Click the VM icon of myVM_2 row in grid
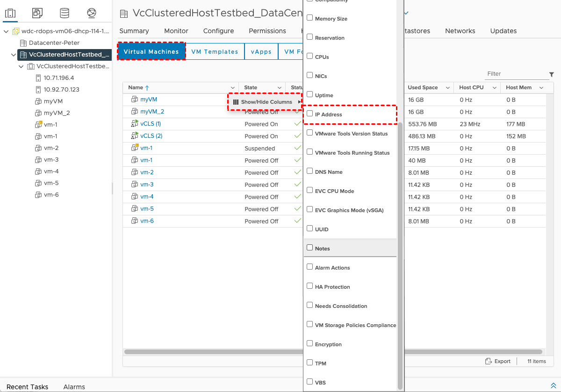This screenshot has height=392, width=561. [x=135, y=111]
